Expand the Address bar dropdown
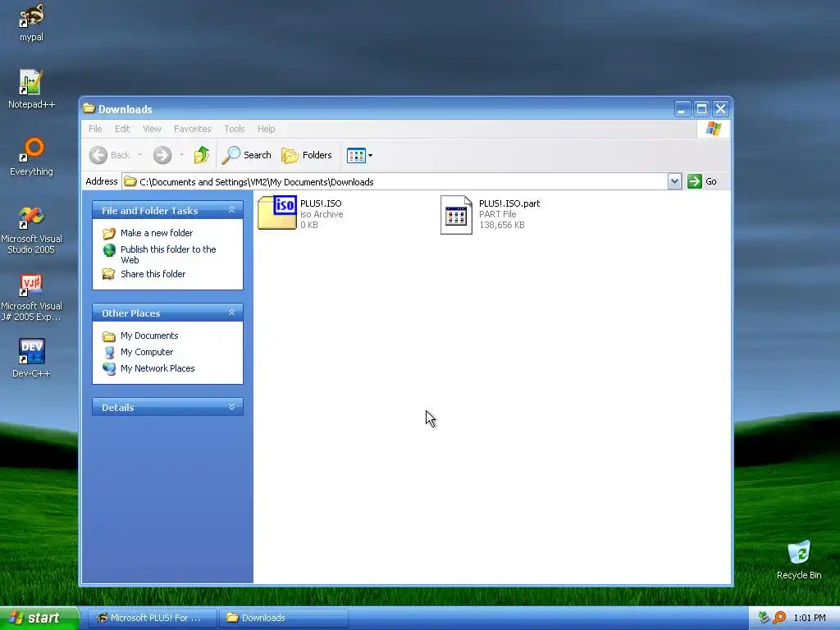The image size is (840, 630). (x=674, y=181)
